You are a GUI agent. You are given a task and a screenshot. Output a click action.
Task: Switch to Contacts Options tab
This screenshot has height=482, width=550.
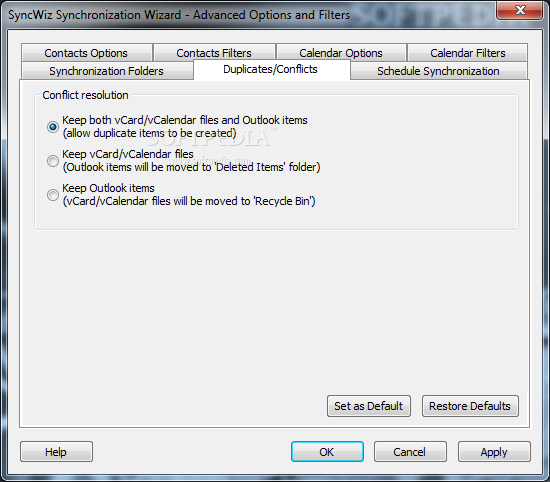click(86, 53)
